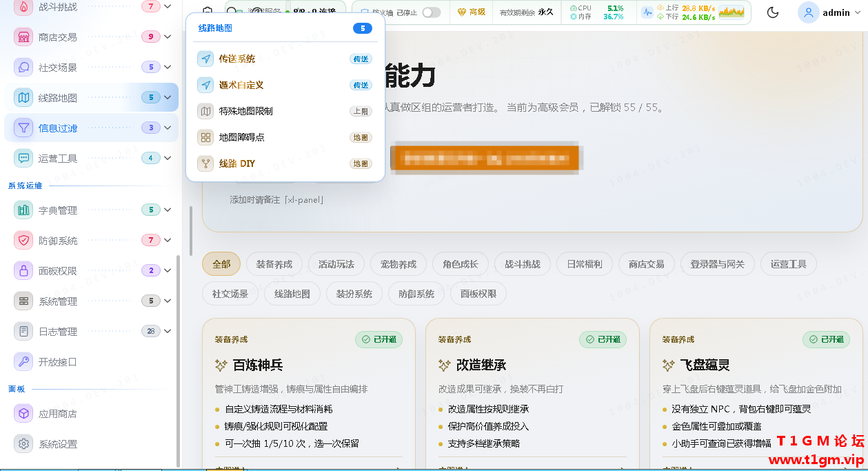Click the 已开通 badge on 改造继承
This screenshot has width=868, height=471.
603,339
